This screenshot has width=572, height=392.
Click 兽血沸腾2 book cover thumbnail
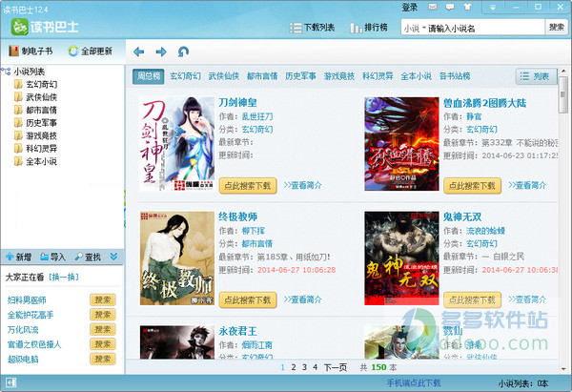click(401, 144)
